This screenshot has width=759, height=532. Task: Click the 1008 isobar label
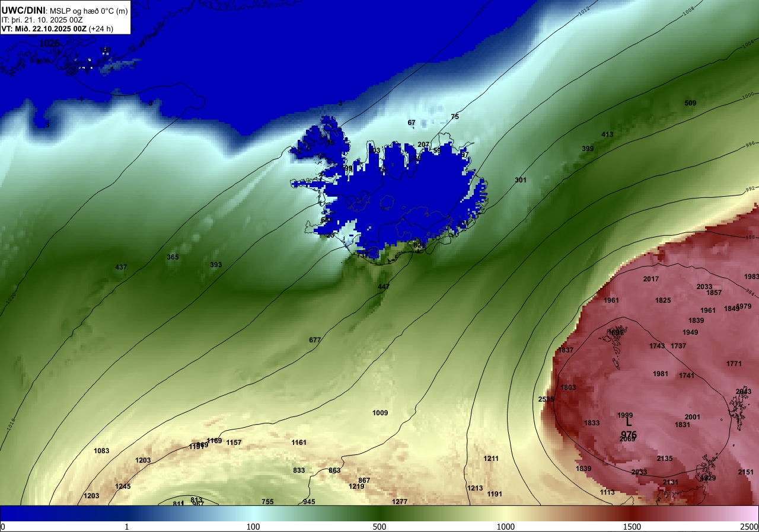point(689,10)
